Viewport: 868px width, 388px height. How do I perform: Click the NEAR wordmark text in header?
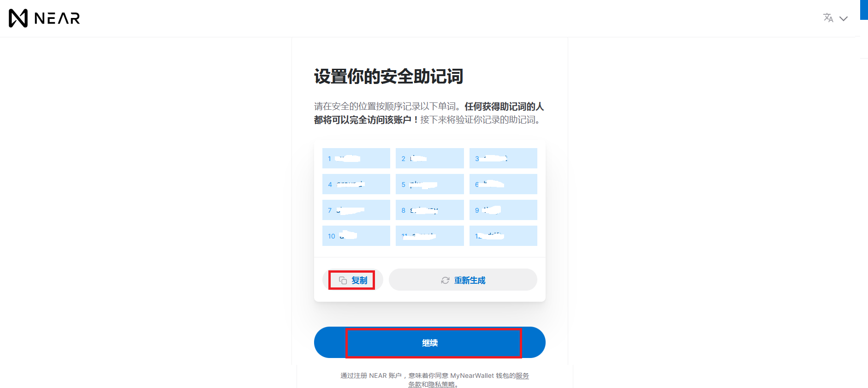(x=57, y=18)
